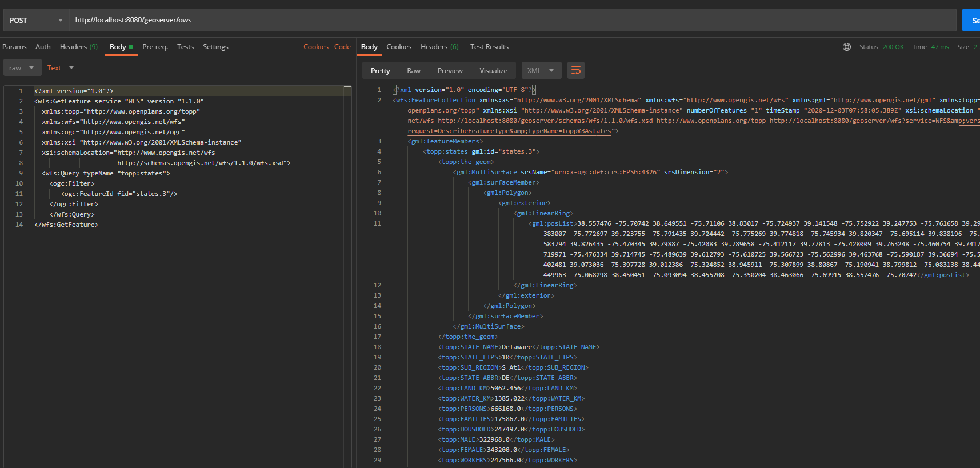Image resolution: width=980 pixels, height=468 pixels.
Task: Open the Test Results response tab
Action: [489, 47]
